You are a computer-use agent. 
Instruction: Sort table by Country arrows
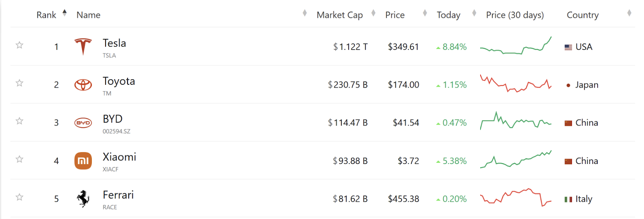coord(629,13)
